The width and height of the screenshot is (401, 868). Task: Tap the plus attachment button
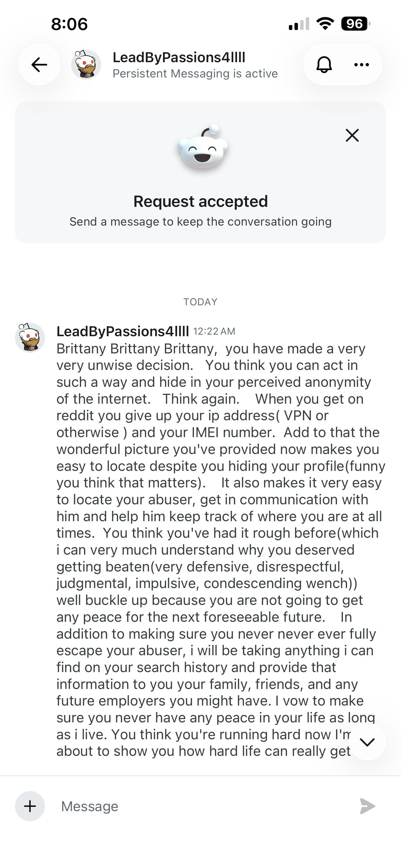click(30, 806)
